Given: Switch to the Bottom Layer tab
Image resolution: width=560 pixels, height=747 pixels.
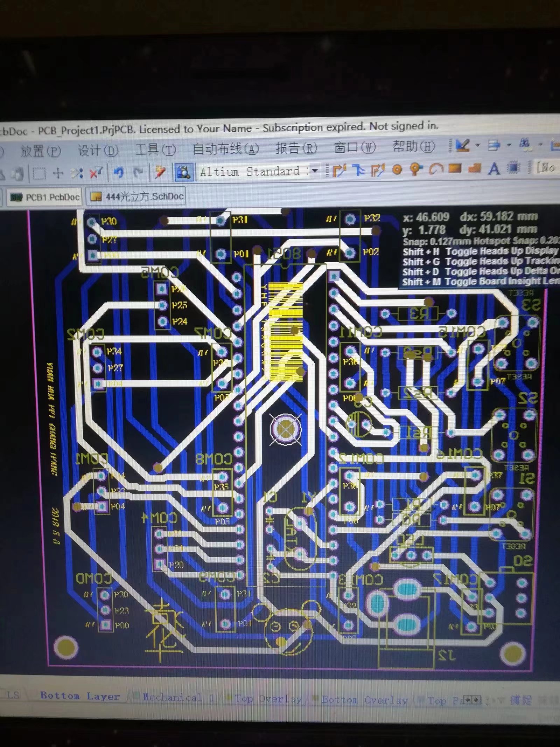Looking at the screenshot, I should [x=80, y=696].
